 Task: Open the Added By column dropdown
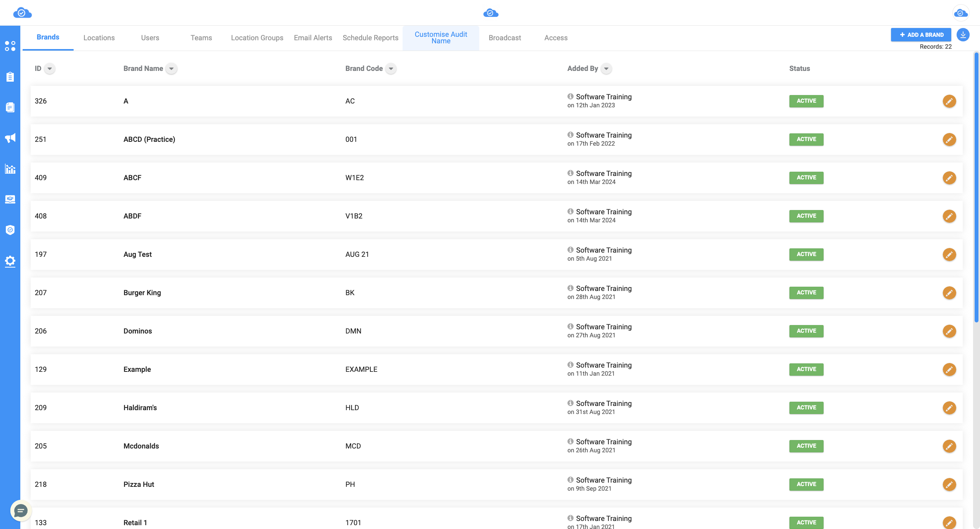coord(606,69)
